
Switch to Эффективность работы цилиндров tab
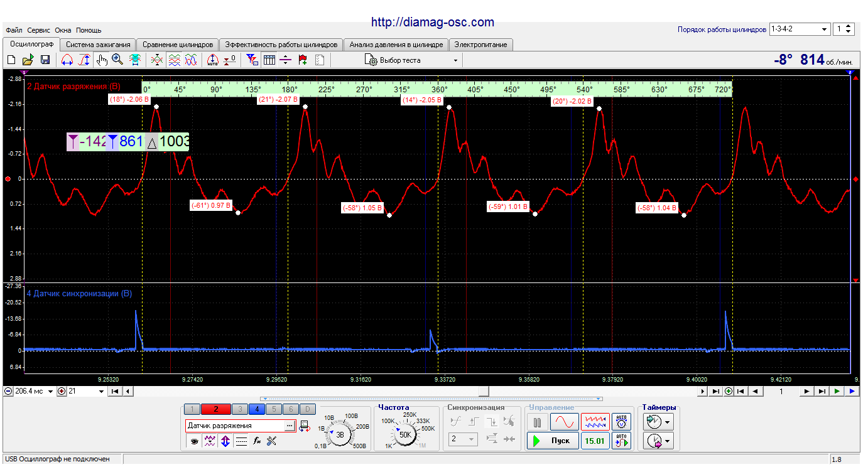[x=281, y=45]
